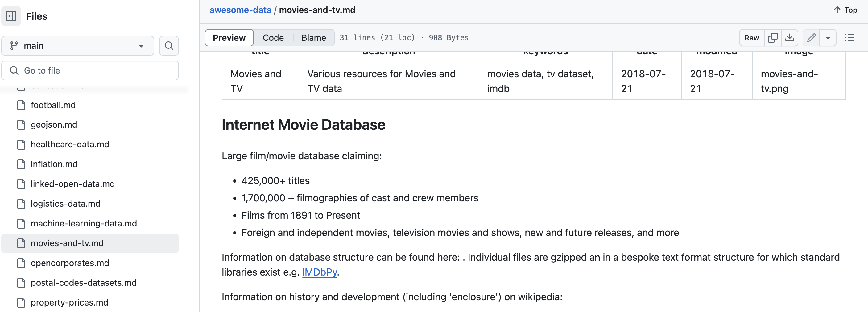Edit this file with the pencil icon
Image resolution: width=868 pixels, height=312 pixels.
tap(811, 38)
